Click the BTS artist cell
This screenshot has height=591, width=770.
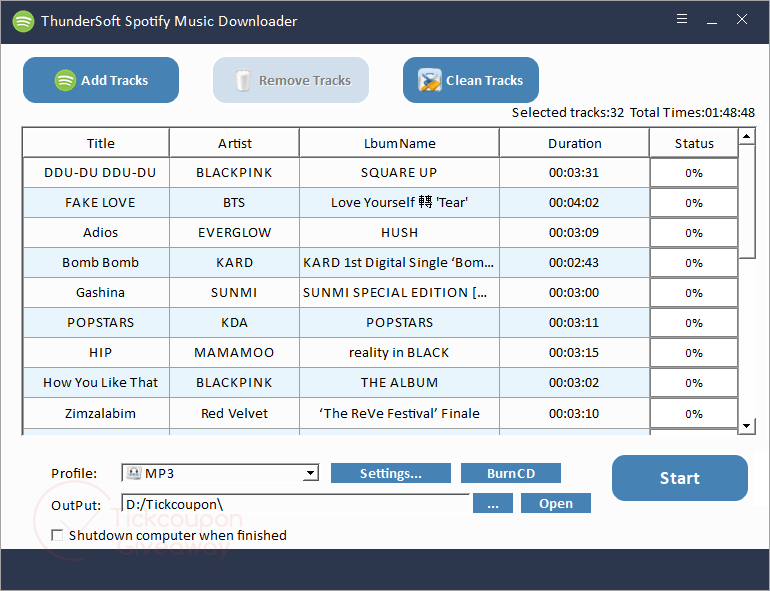(234, 202)
